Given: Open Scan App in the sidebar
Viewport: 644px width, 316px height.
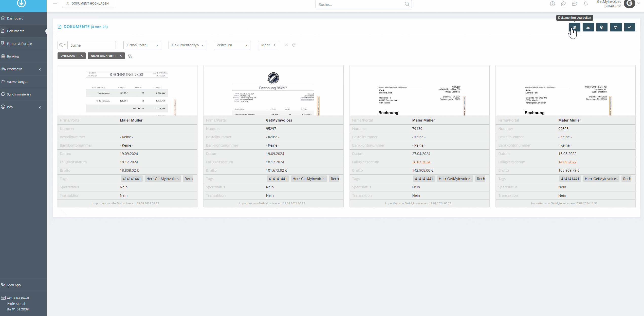Looking at the screenshot, I should point(23,285).
